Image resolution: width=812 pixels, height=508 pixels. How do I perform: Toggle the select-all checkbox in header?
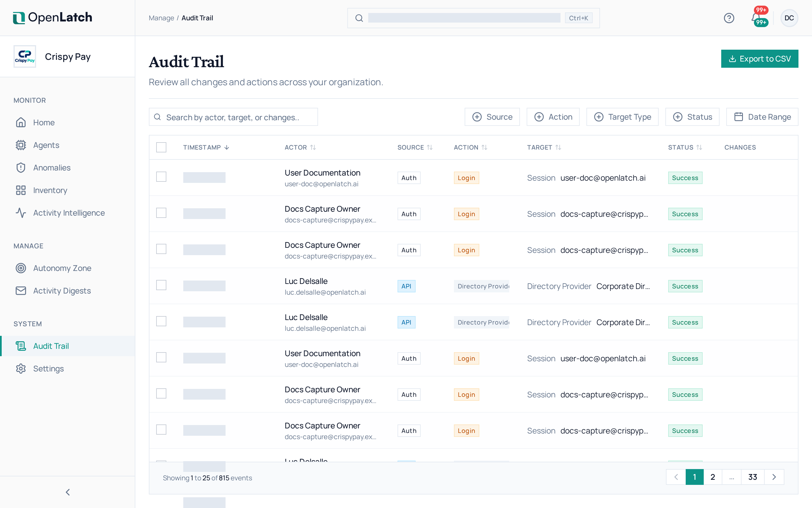pyautogui.click(x=161, y=147)
